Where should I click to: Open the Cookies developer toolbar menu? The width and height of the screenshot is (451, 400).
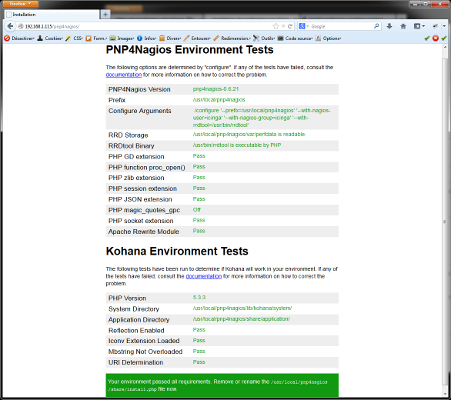(x=50, y=38)
